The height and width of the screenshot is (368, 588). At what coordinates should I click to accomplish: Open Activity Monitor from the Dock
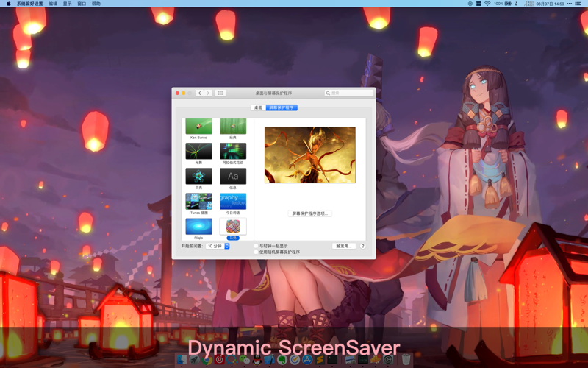pos(363,360)
